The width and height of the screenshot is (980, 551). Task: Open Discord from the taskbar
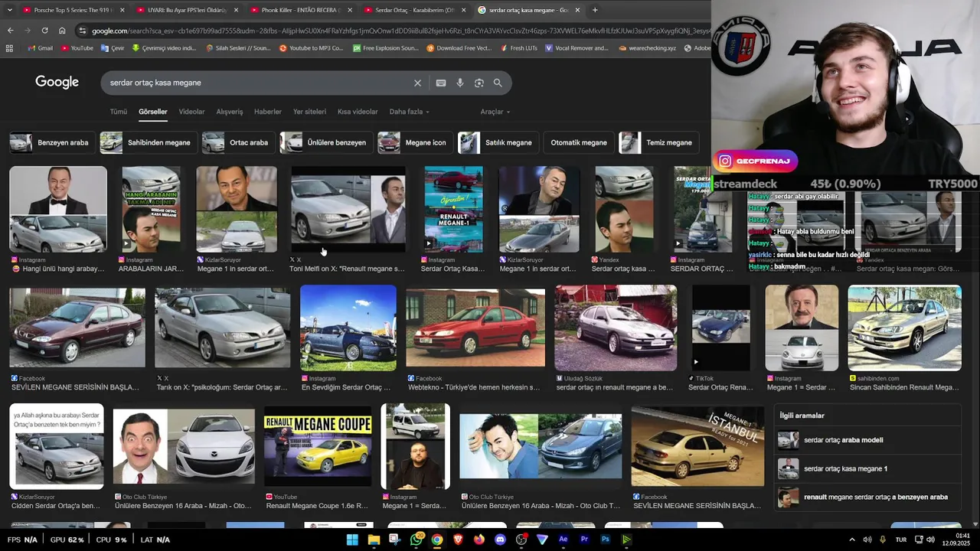point(501,540)
